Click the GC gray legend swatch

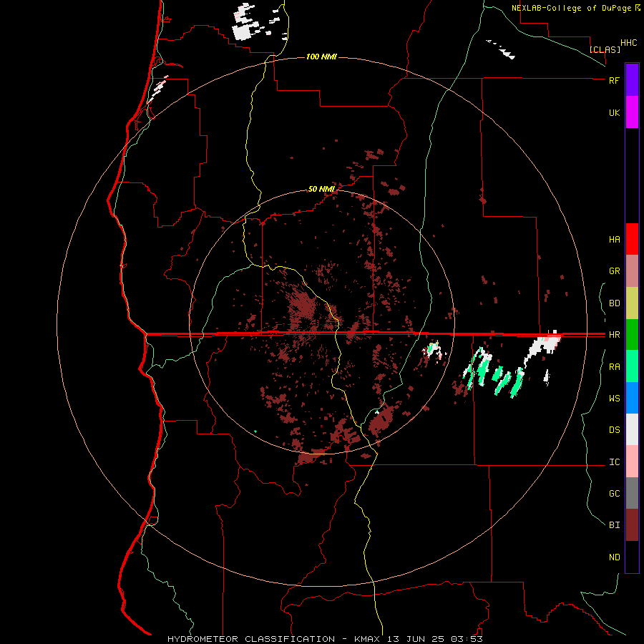tap(632, 493)
